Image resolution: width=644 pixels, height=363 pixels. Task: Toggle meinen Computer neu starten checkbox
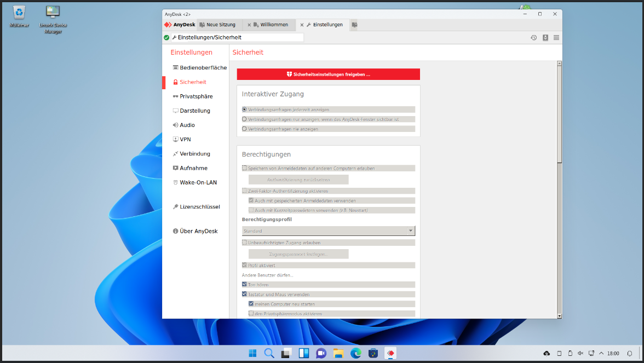pos(251,304)
